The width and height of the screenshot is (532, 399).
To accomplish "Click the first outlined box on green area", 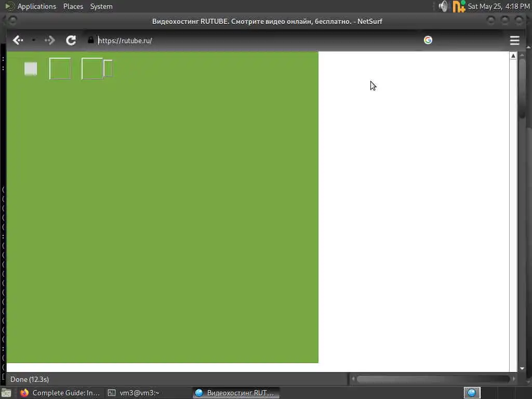I will [60, 69].
